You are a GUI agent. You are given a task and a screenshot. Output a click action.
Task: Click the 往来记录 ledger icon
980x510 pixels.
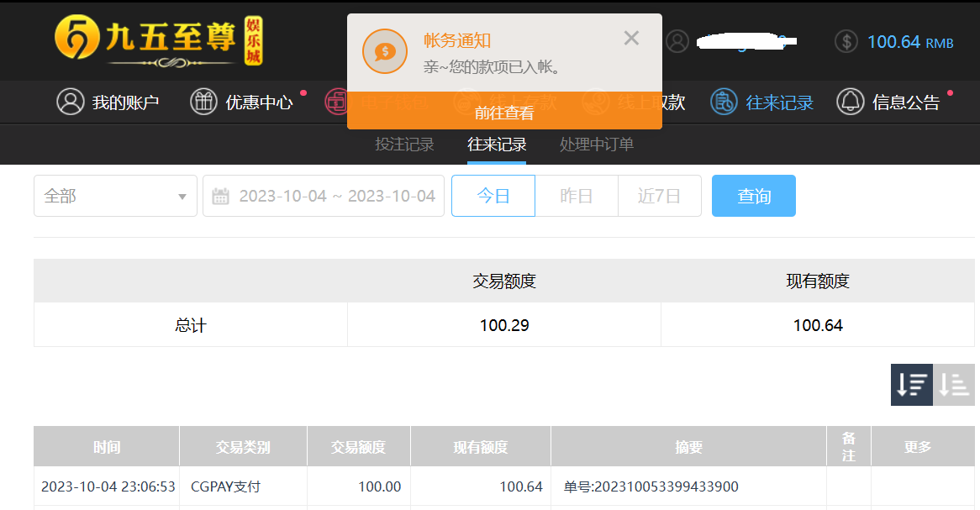(724, 102)
